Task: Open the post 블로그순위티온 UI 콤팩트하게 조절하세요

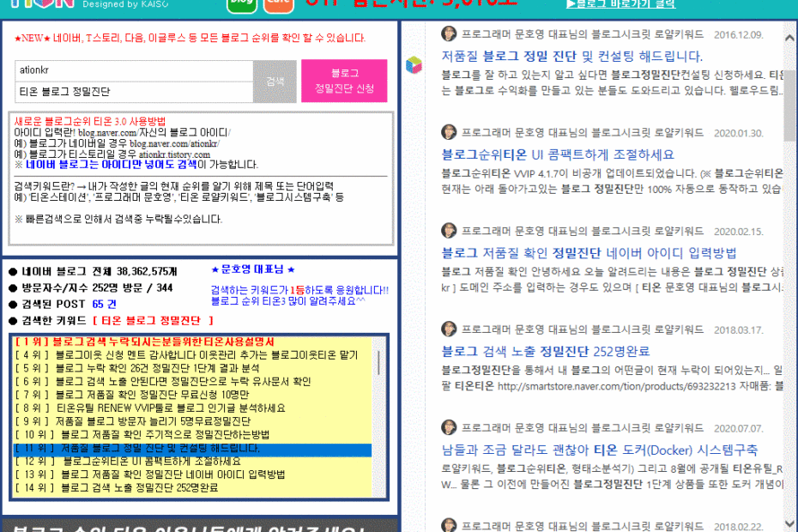Action: (x=558, y=154)
